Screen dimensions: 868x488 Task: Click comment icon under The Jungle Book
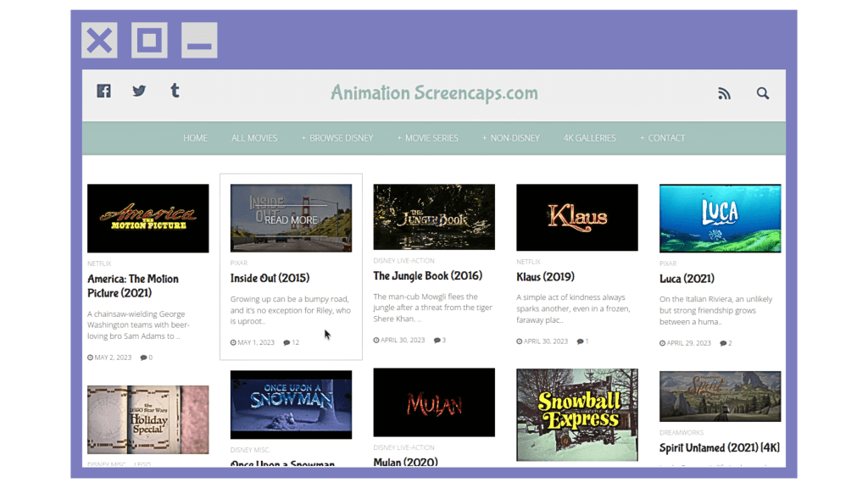pos(437,341)
